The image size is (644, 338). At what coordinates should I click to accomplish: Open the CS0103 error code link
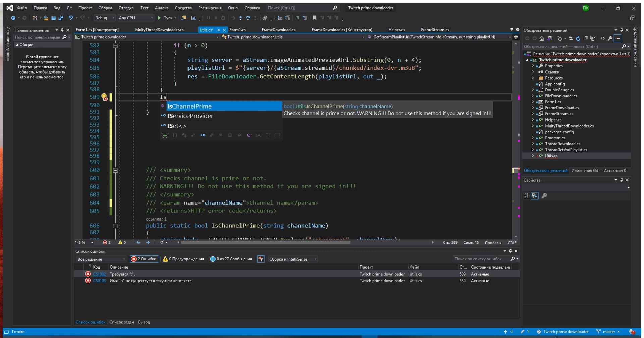[x=99, y=281]
